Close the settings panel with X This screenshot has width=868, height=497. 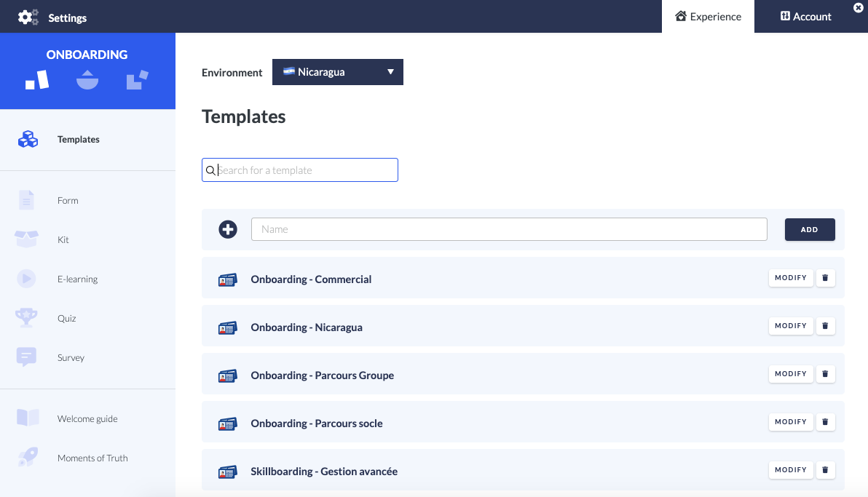tap(858, 8)
